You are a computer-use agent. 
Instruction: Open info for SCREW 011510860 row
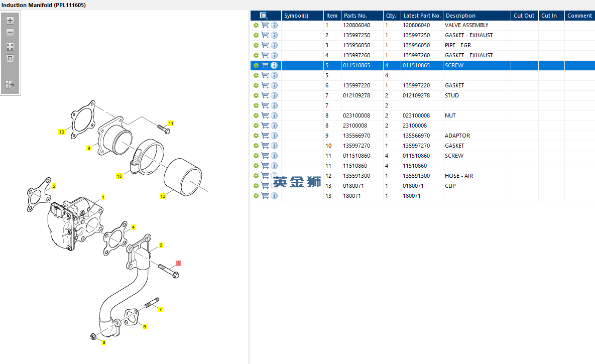274,156
